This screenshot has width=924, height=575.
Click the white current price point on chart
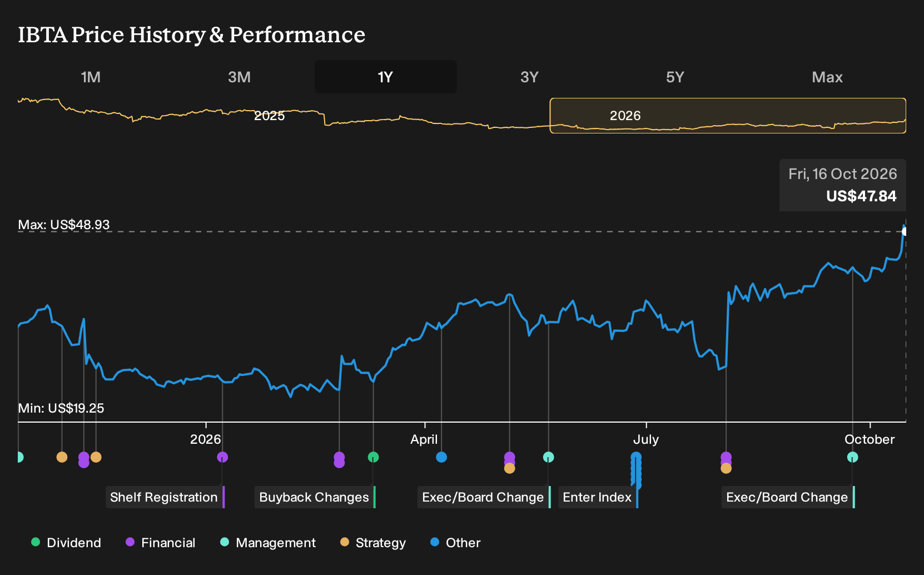click(x=905, y=231)
